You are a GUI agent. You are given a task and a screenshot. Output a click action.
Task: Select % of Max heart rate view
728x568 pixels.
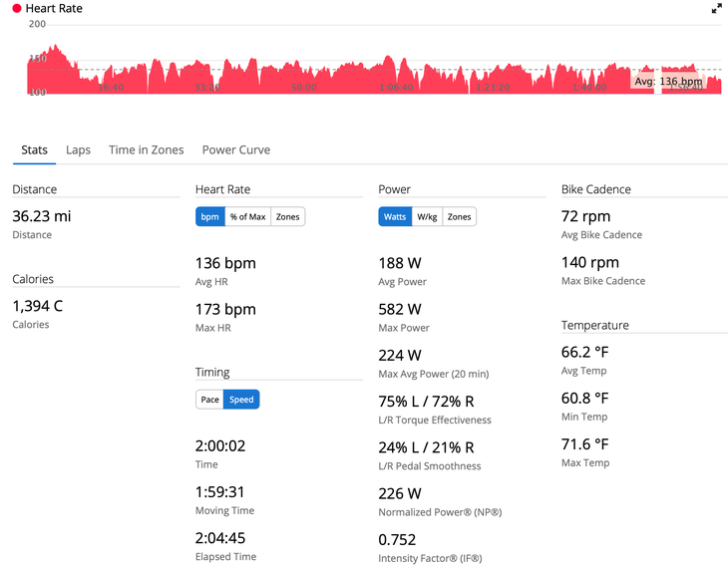(x=248, y=216)
